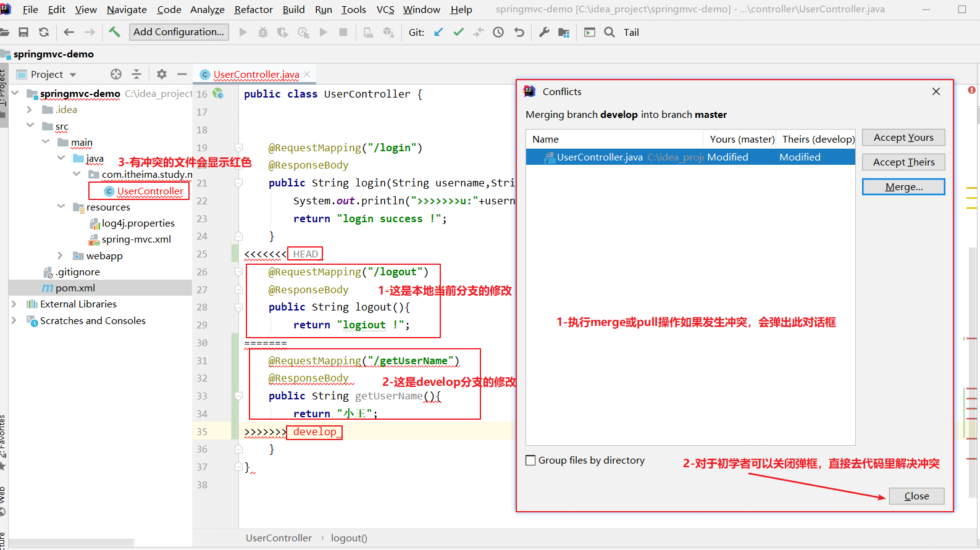
Task: Open the Refactor menu
Action: coord(253,9)
